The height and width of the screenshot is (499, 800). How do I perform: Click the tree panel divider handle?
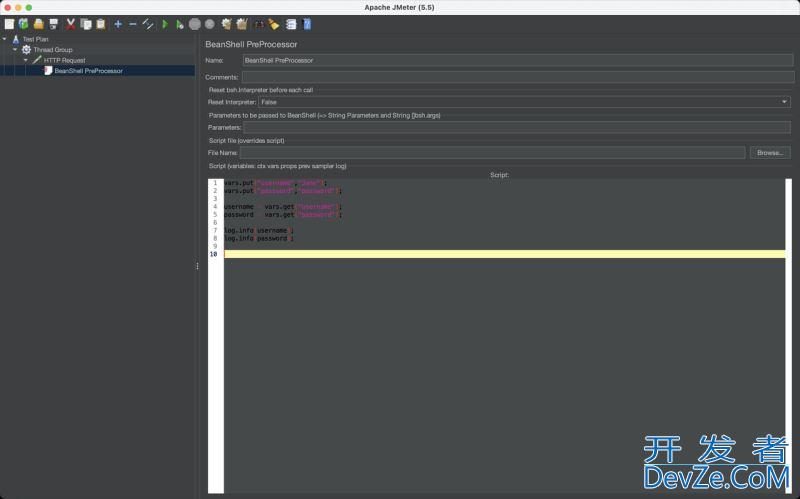click(x=197, y=266)
